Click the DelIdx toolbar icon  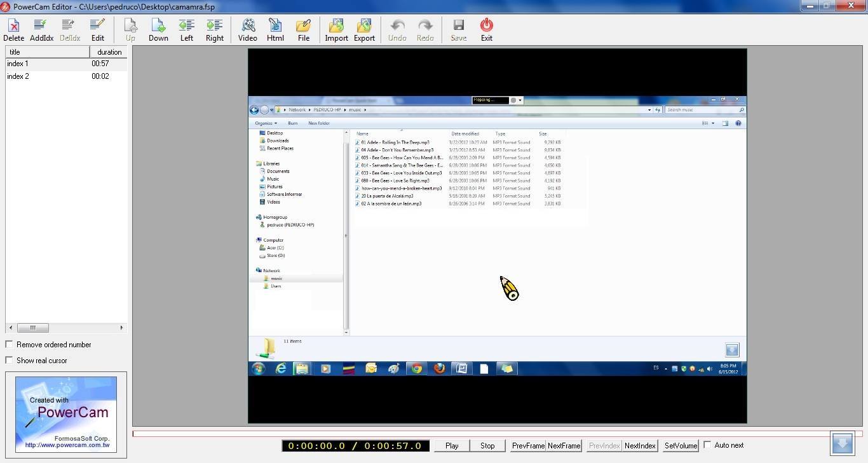coord(69,30)
